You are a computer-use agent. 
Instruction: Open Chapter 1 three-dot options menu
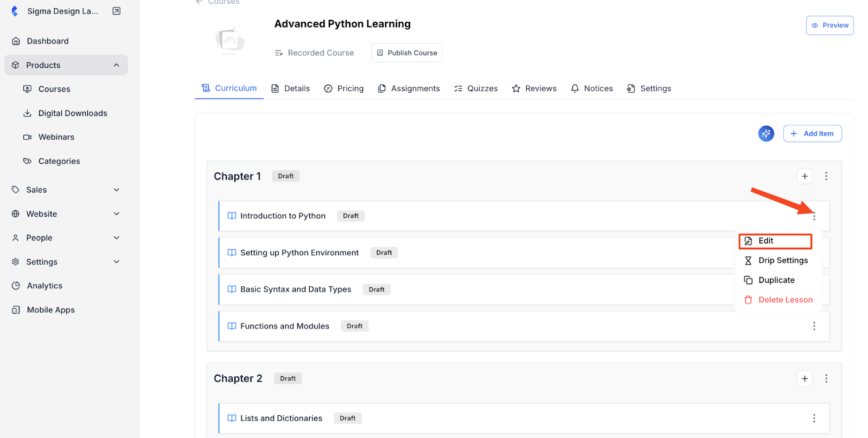pyautogui.click(x=826, y=176)
